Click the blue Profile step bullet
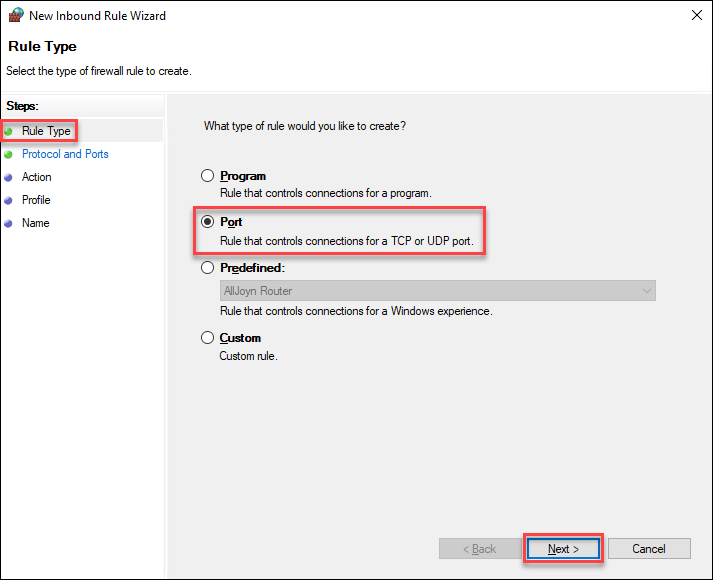713x580 pixels. click(9, 200)
